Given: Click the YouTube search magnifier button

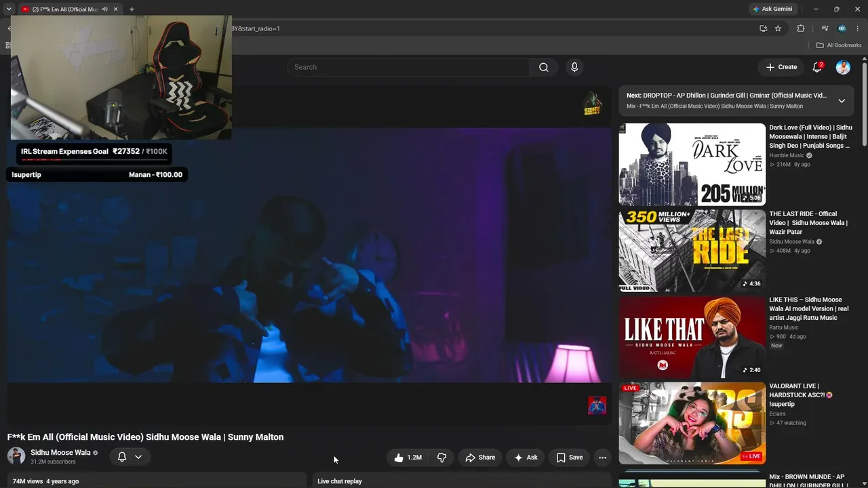Looking at the screenshot, I should click(544, 67).
